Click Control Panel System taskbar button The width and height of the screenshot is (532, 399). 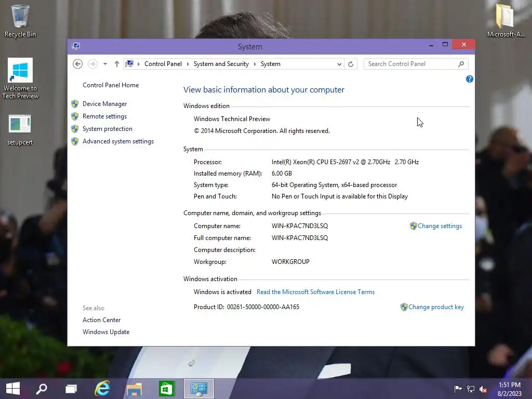pos(199,389)
